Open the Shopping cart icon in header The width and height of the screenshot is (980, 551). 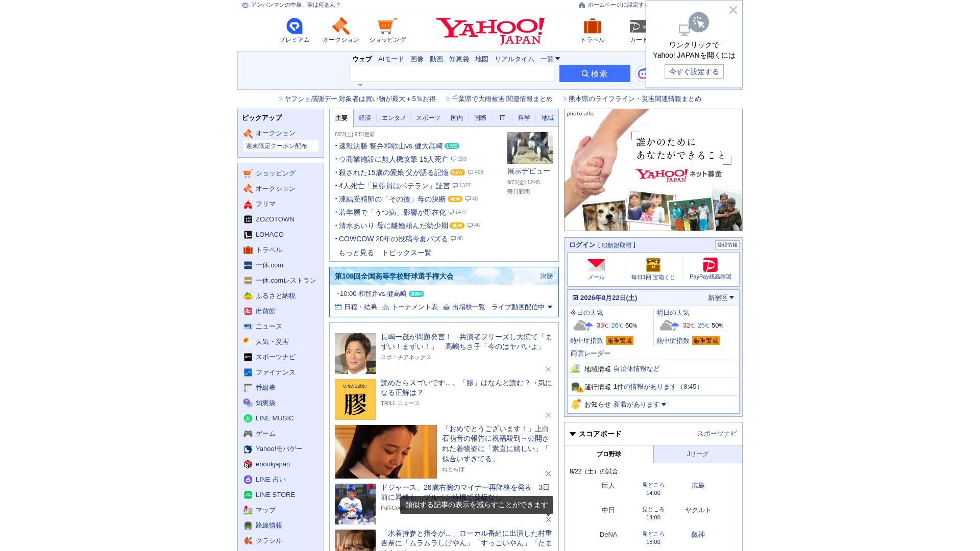click(387, 31)
